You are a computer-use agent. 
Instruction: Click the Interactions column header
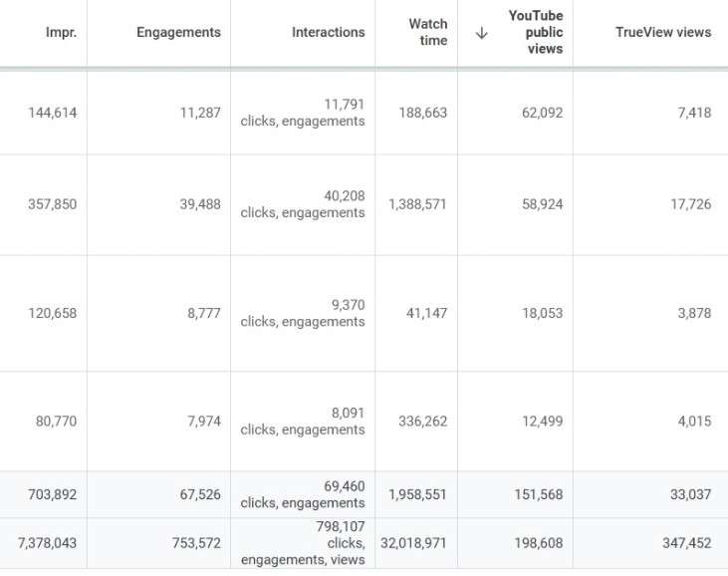point(328,33)
